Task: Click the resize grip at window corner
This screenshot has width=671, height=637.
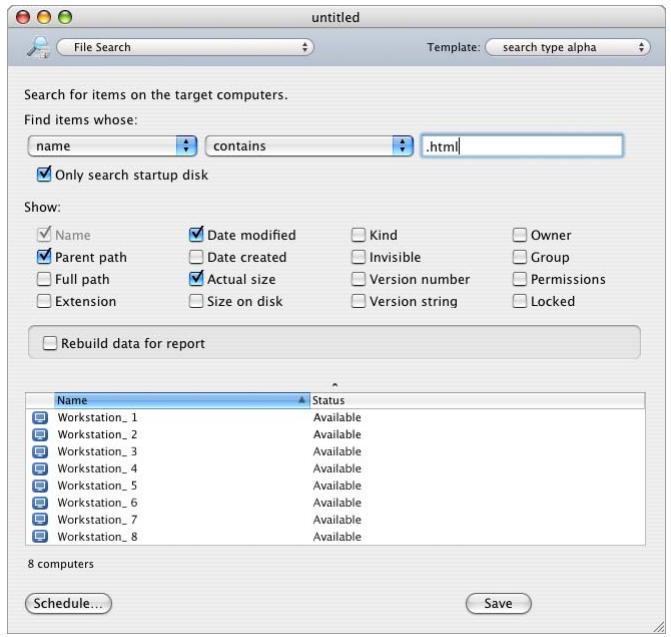Action: (x=659, y=627)
